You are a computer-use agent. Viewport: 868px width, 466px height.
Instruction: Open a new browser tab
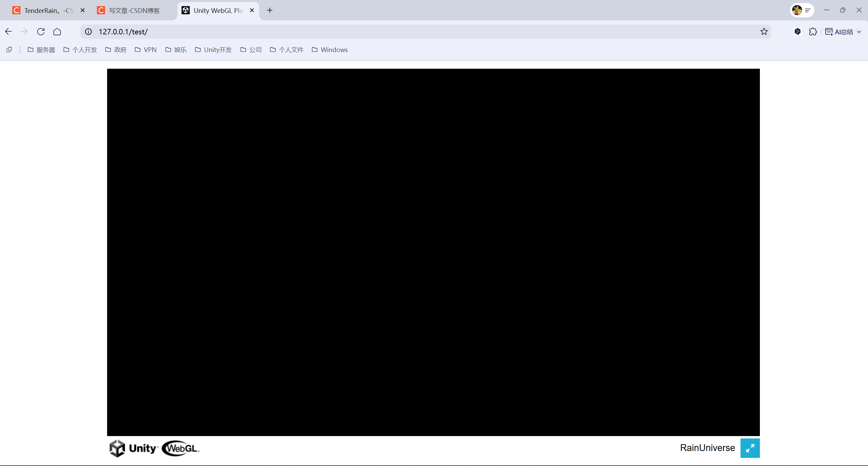[270, 10]
